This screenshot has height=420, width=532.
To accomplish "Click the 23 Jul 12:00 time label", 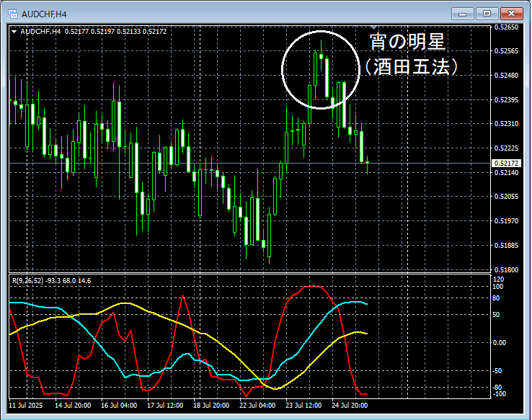I will 303,406.
